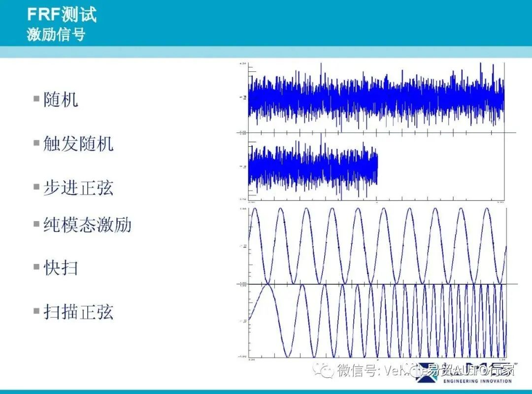
Task: Select the bullet text "纯模态激励"
Action: pyautogui.click(x=87, y=225)
